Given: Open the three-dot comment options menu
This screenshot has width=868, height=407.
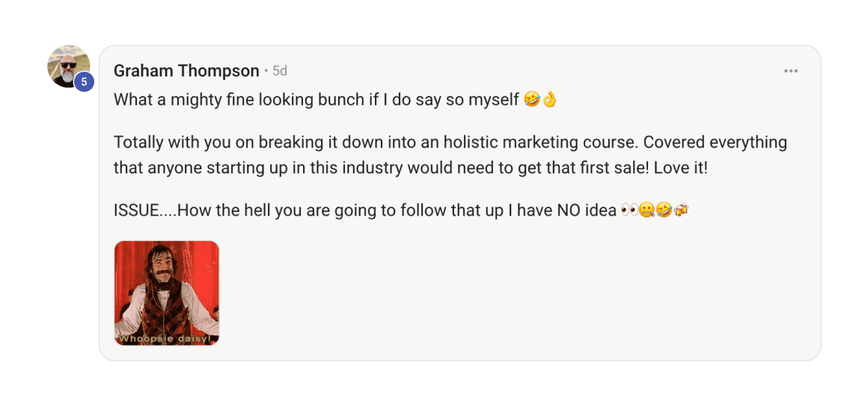Looking at the screenshot, I should point(791,71).
